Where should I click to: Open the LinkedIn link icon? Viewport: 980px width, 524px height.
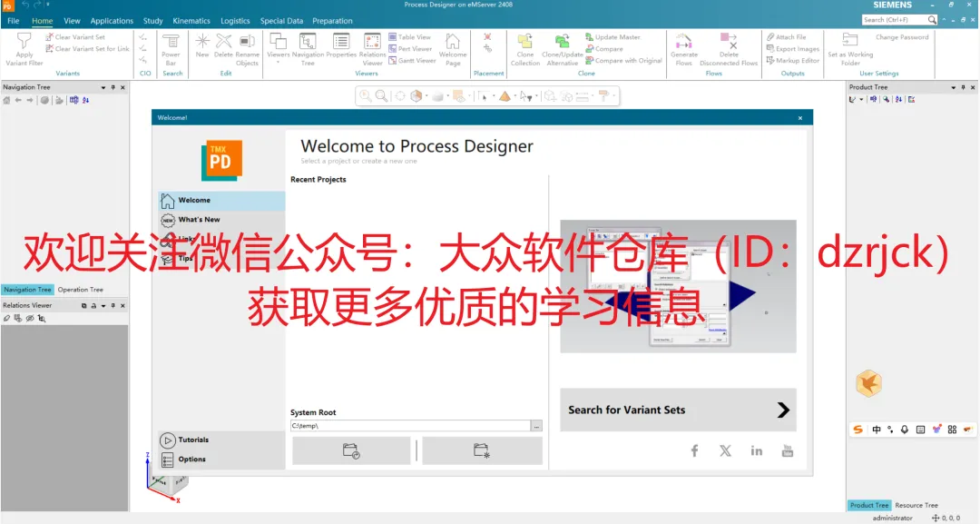(x=756, y=450)
